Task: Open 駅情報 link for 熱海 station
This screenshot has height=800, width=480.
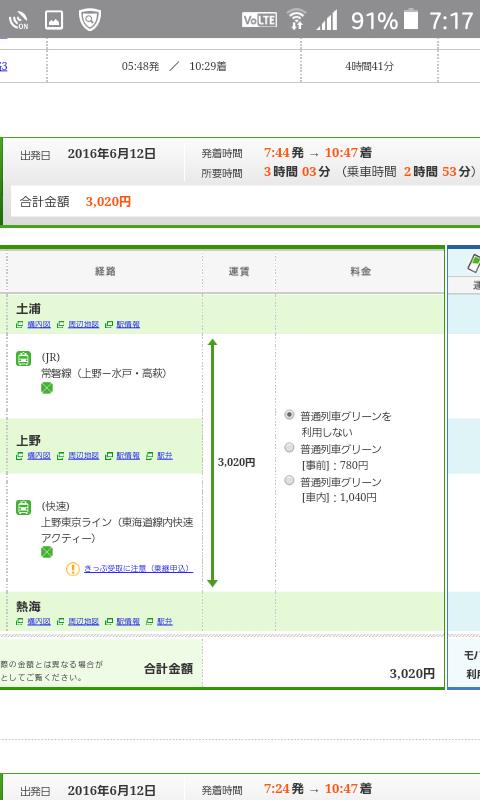Action: [x=128, y=621]
